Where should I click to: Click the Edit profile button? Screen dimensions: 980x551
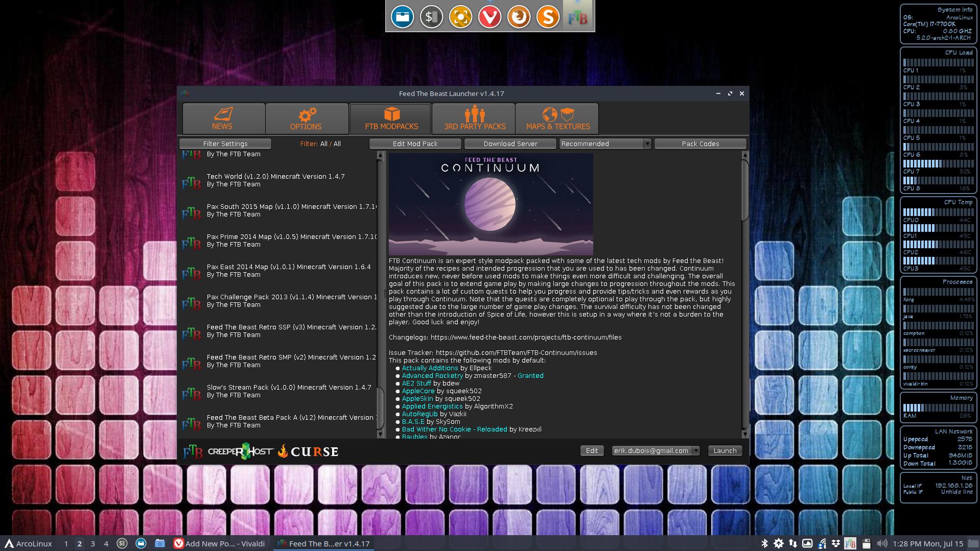pyautogui.click(x=592, y=450)
